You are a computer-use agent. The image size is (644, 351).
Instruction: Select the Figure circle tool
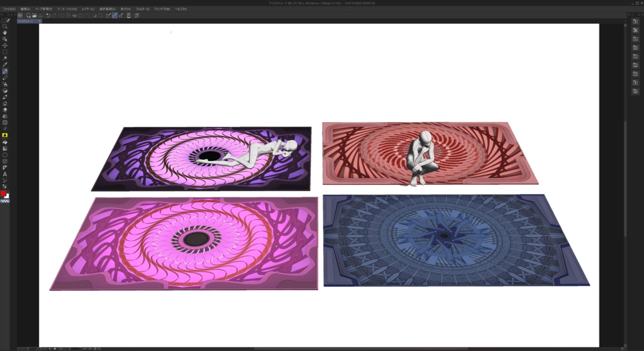point(5,155)
